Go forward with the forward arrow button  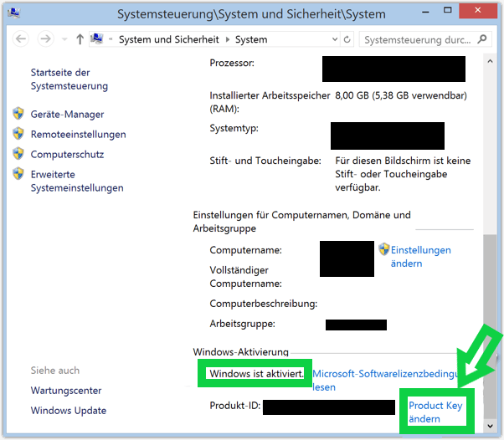45,39
